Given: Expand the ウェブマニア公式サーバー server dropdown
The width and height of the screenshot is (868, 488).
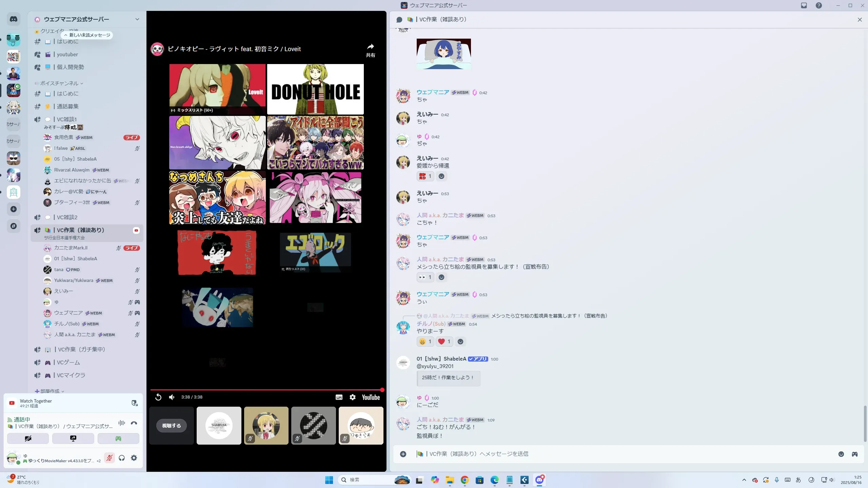Looking at the screenshot, I should click(x=137, y=19).
